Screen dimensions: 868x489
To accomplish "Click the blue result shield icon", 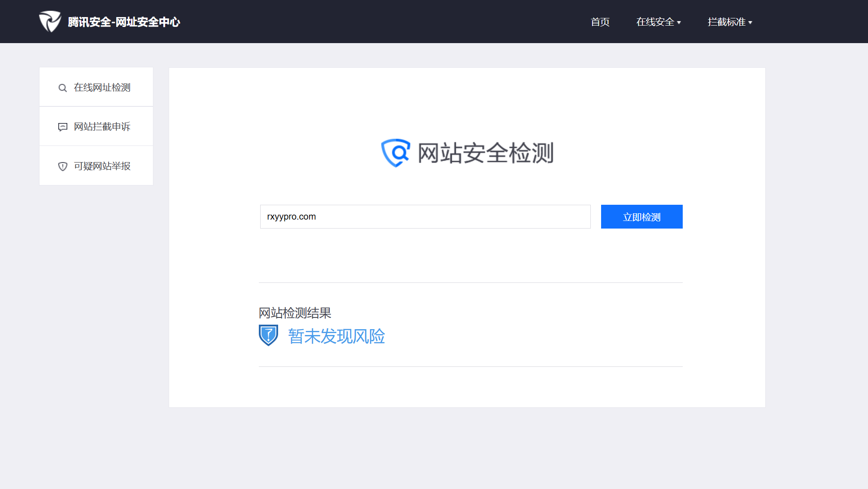I will [x=268, y=335].
